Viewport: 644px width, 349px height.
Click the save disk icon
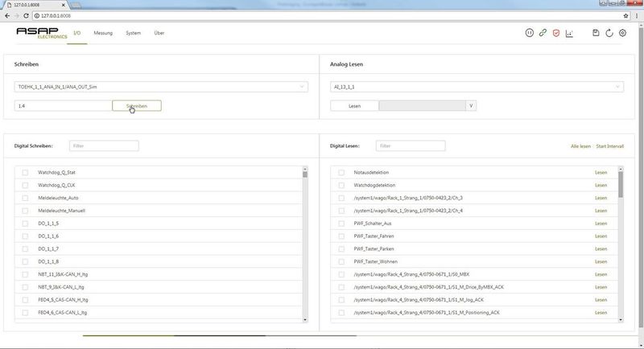[x=596, y=33]
